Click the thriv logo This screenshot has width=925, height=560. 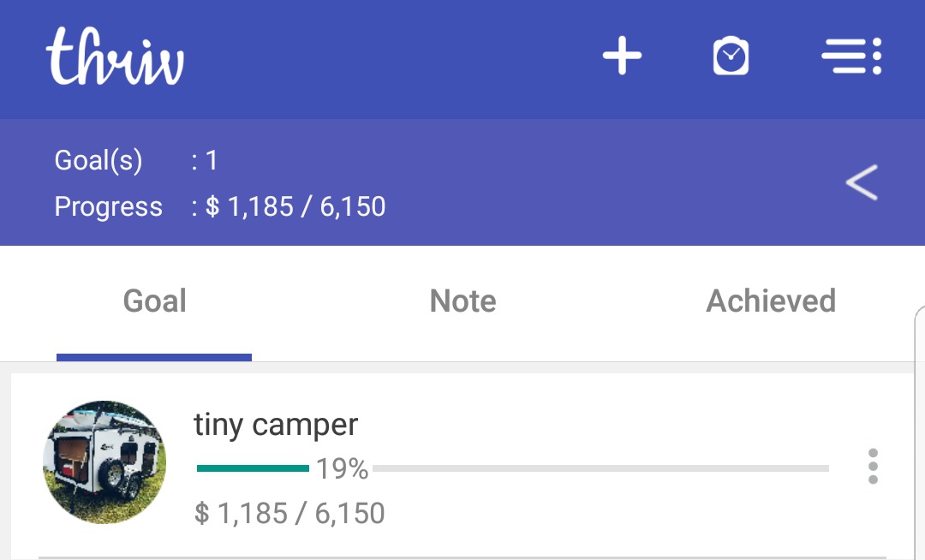click(115, 57)
